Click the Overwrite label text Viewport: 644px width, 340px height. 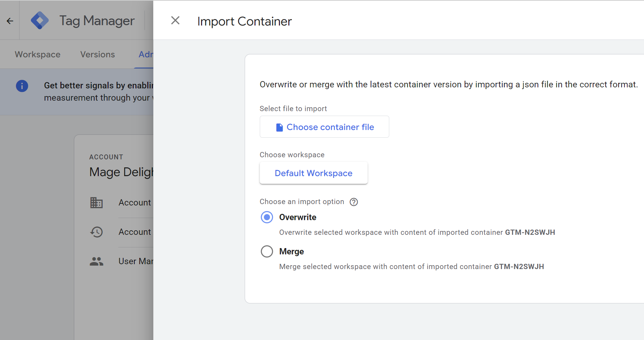tap(298, 217)
